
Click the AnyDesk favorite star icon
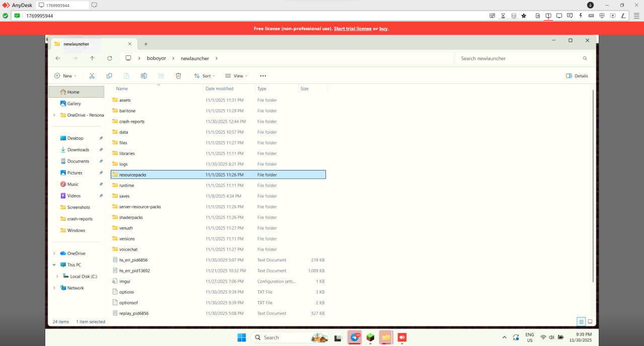524,16
